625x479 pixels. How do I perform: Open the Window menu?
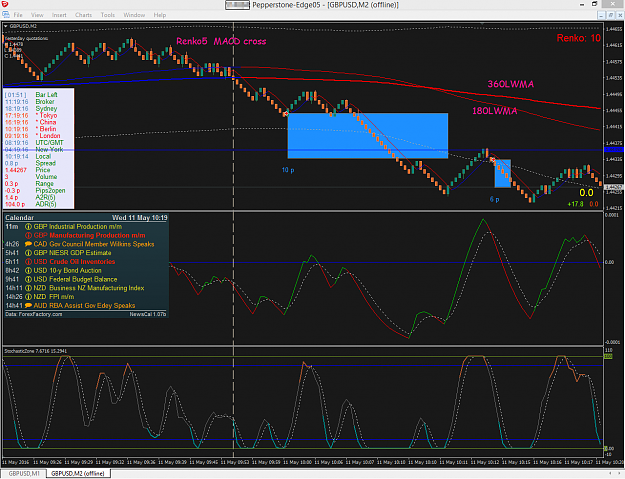[134, 15]
